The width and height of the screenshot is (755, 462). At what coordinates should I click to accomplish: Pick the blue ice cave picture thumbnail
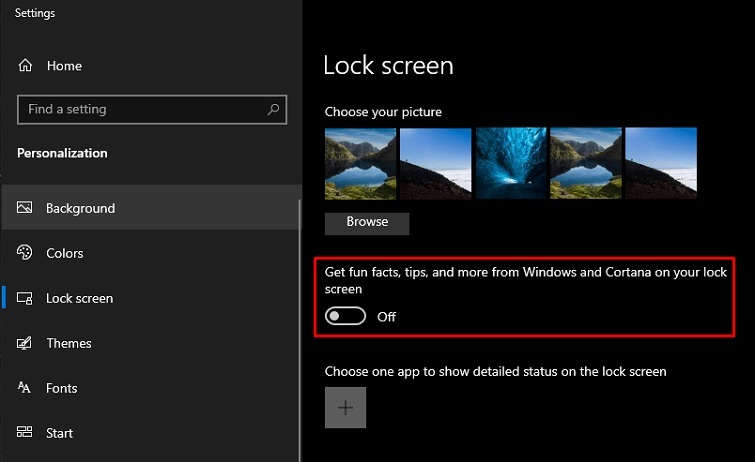click(510, 163)
